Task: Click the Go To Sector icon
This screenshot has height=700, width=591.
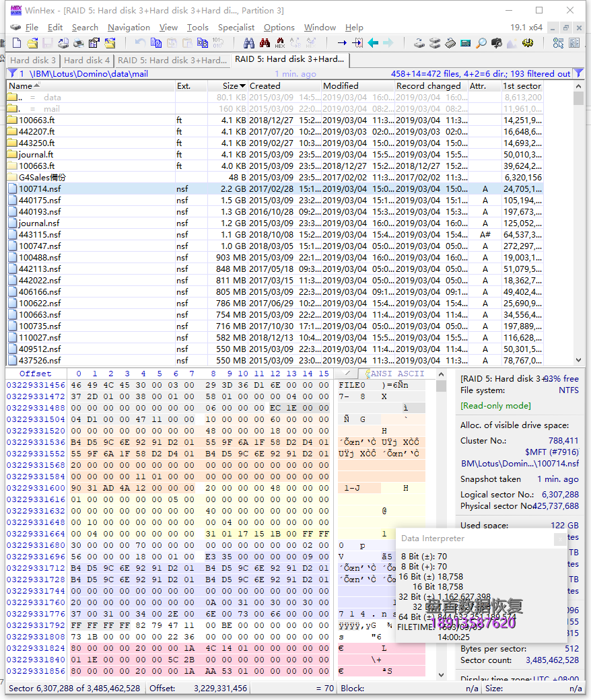Action: (x=357, y=43)
